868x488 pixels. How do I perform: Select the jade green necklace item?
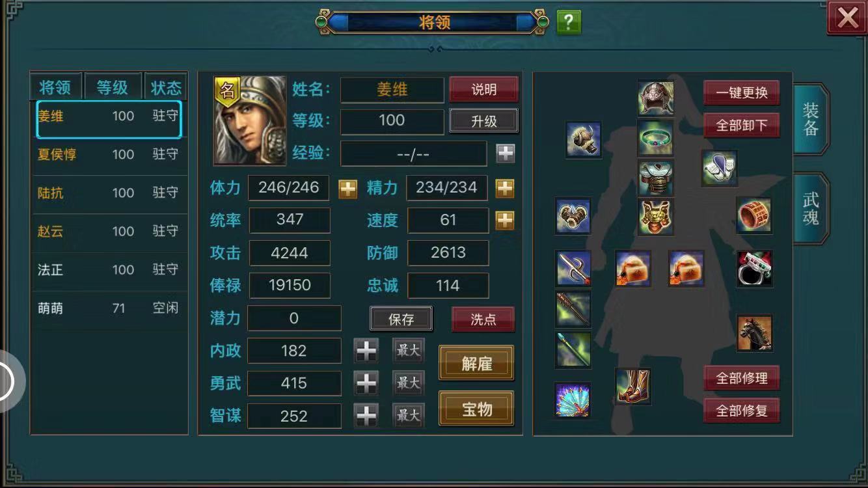(655, 137)
